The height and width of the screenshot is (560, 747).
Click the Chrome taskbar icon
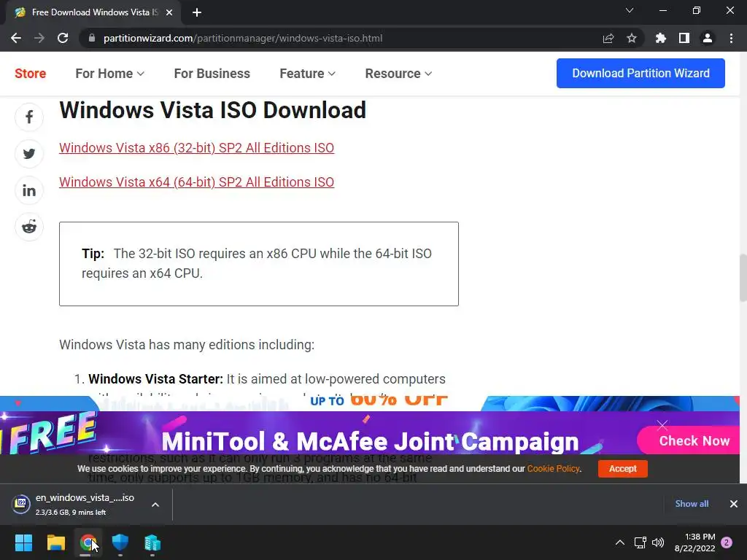tap(88, 542)
